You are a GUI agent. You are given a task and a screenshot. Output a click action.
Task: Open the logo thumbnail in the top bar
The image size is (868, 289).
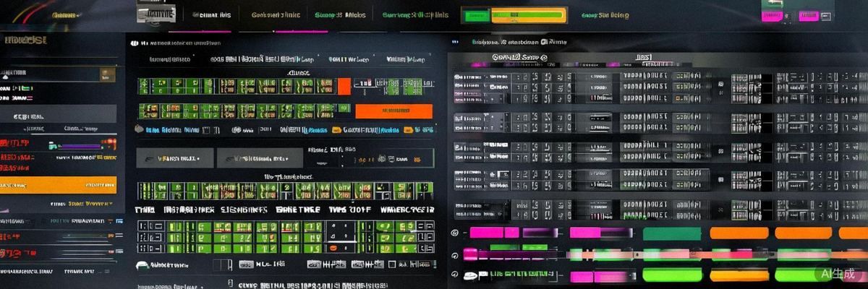[x=156, y=14]
